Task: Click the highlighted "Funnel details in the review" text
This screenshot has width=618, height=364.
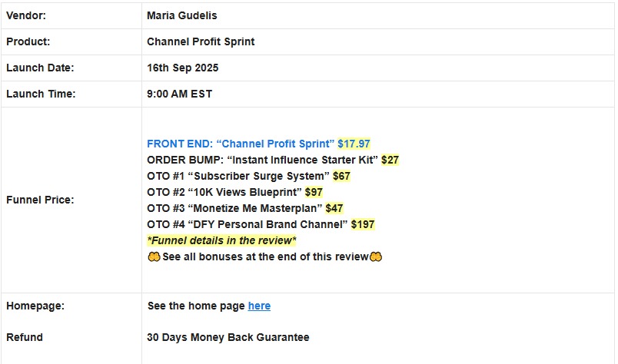Action: click(x=221, y=240)
